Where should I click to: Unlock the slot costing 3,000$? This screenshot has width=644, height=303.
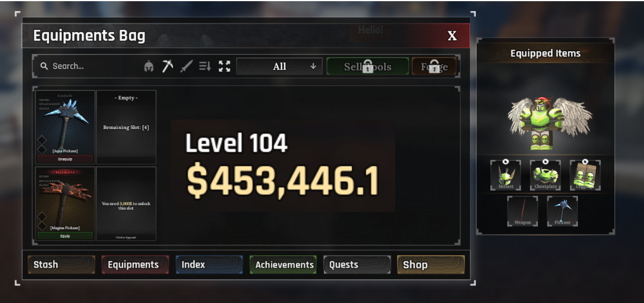[x=126, y=204]
